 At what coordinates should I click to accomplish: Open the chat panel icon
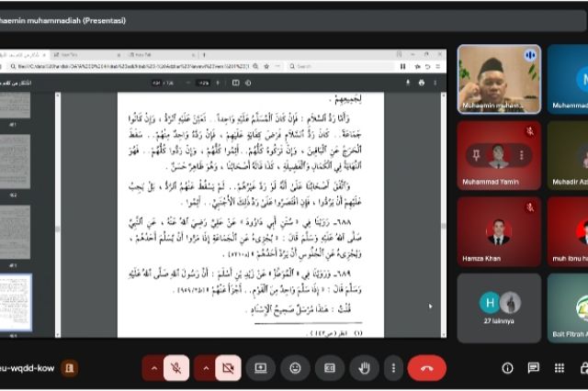pyautogui.click(x=533, y=368)
